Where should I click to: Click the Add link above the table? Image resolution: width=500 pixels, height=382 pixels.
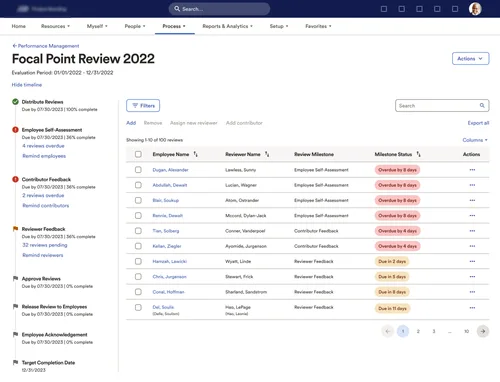(131, 123)
